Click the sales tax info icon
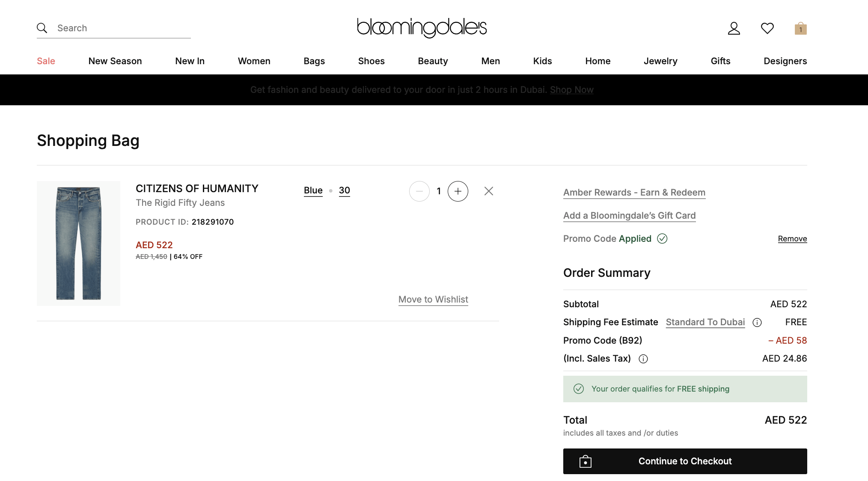The height and width of the screenshot is (481, 868). click(x=643, y=359)
